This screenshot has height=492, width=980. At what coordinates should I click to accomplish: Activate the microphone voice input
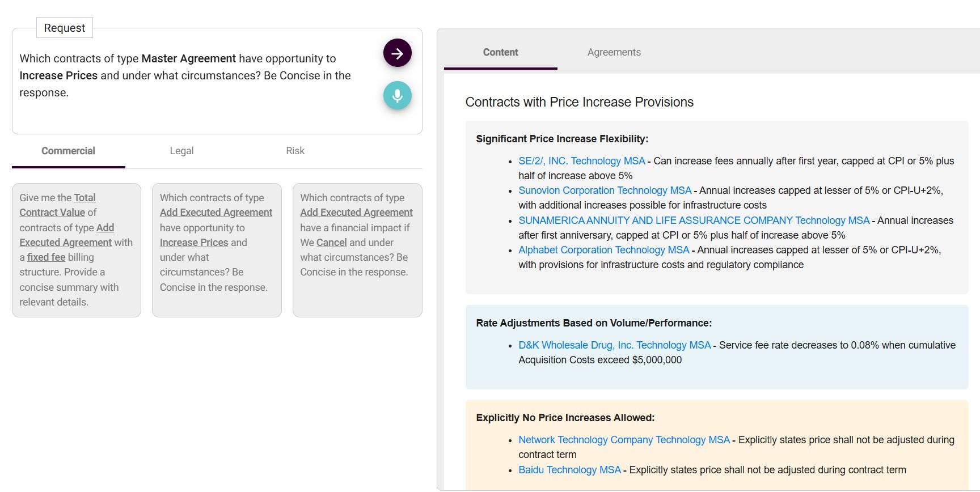pos(397,95)
